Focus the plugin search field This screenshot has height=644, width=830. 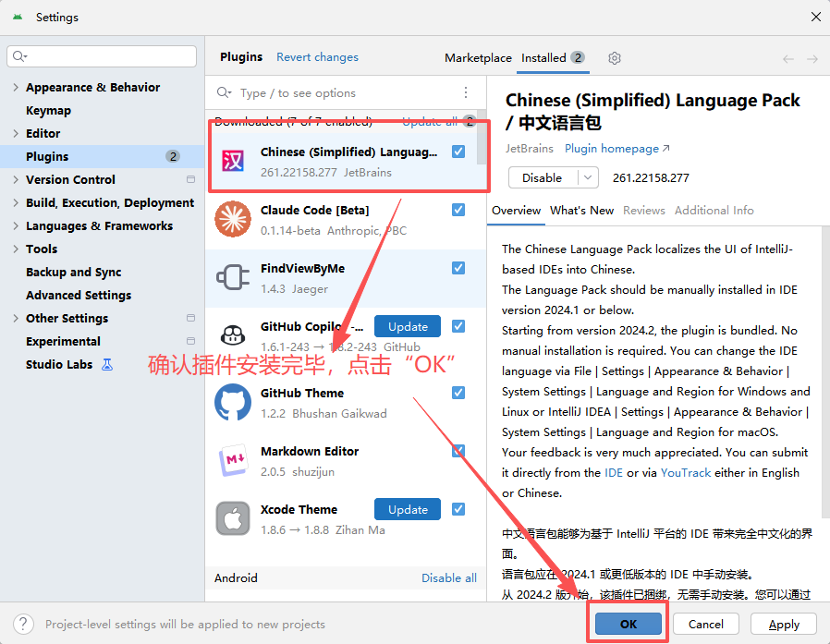coord(339,92)
